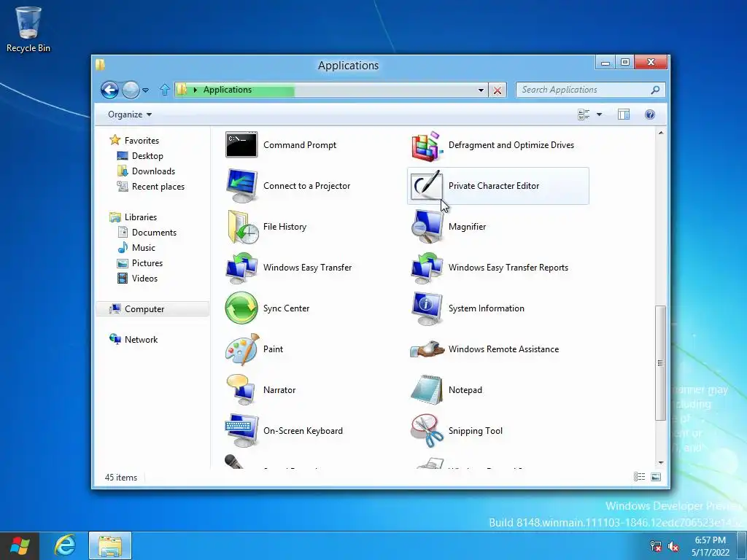This screenshot has width=747, height=560.
Task: Open Downloads in the navigation pane
Action: click(x=153, y=171)
